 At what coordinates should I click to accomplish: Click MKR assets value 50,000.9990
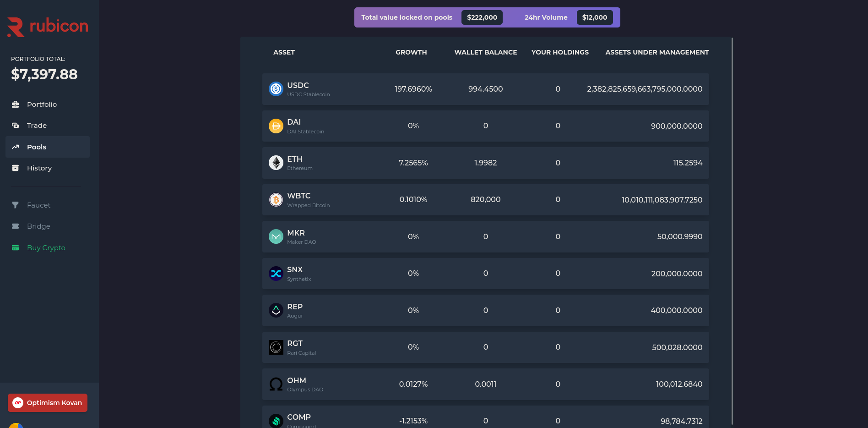tap(680, 236)
